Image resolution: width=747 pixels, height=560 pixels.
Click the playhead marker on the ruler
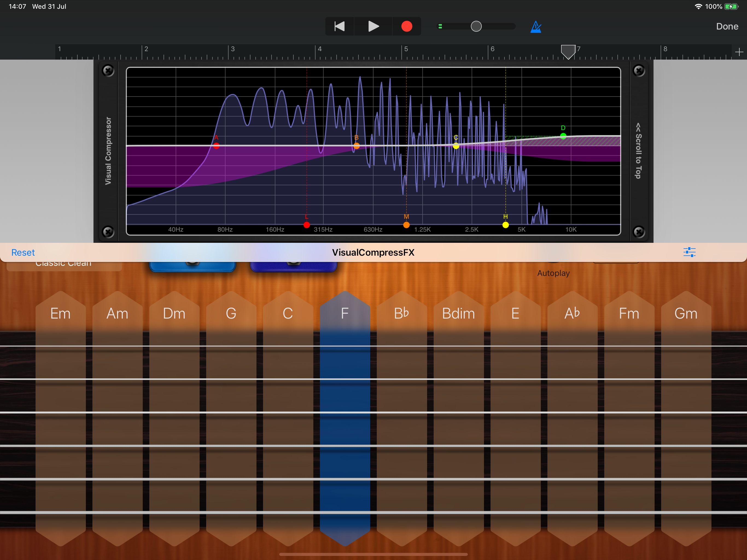coord(568,51)
